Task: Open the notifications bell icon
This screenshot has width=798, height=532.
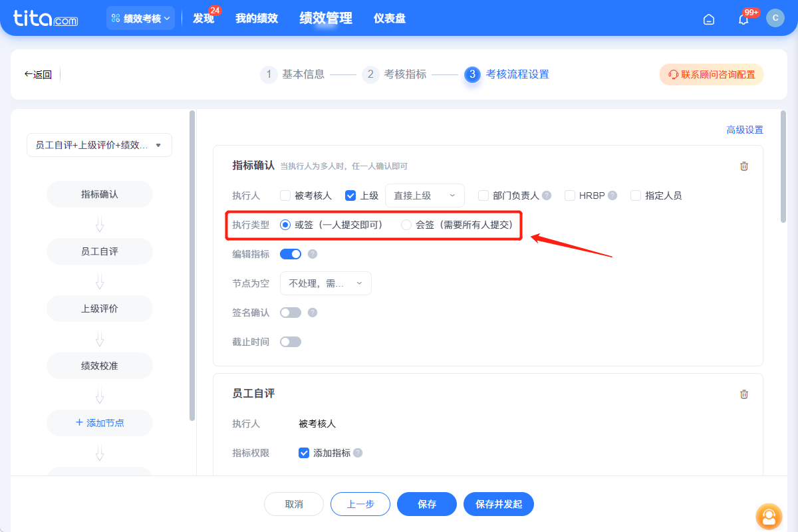Action: click(x=743, y=19)
